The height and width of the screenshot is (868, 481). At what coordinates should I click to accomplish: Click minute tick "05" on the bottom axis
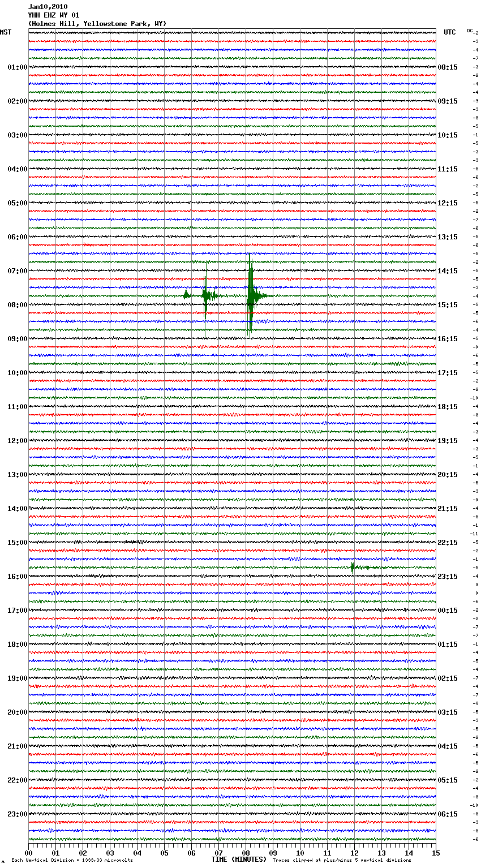point(164,853)
